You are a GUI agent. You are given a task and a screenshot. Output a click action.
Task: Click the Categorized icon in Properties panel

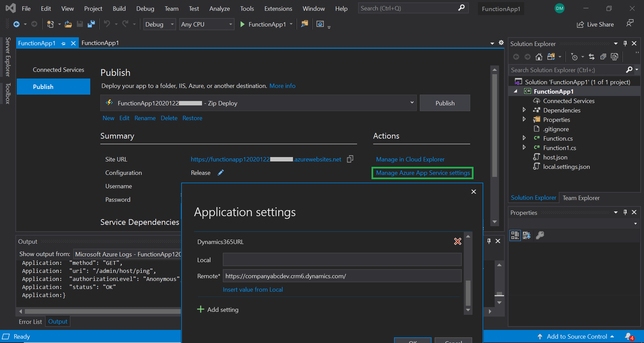pos(515,235)
